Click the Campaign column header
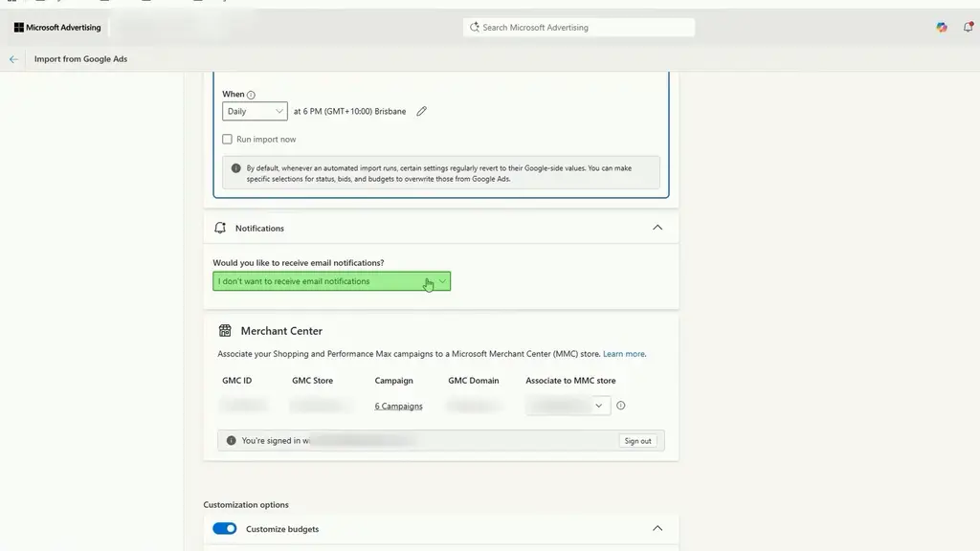The height and width of the screenshot is (551, 980). click(393, 381)
